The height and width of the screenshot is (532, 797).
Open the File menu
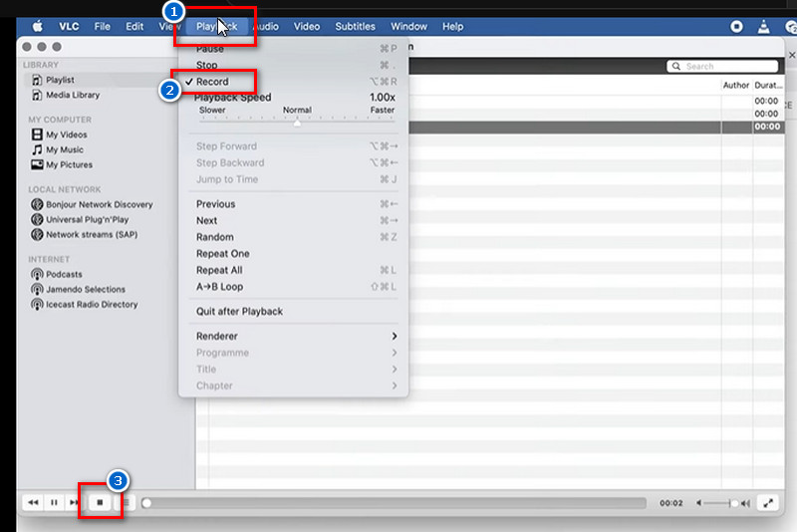click(x=103, y=27)
